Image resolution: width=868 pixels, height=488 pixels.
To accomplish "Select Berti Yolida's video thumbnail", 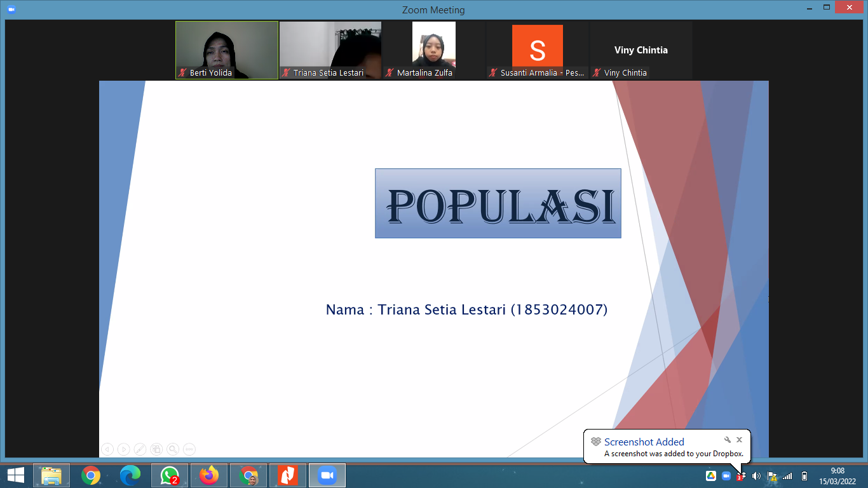I will 227,50.
